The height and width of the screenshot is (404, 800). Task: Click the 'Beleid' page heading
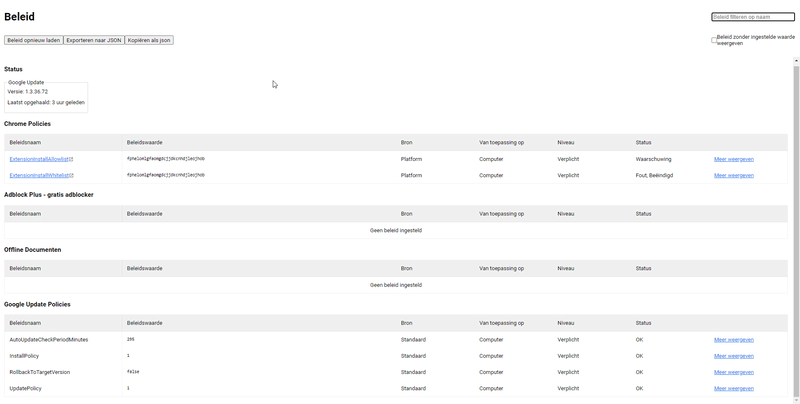click(x=21, y=17)
